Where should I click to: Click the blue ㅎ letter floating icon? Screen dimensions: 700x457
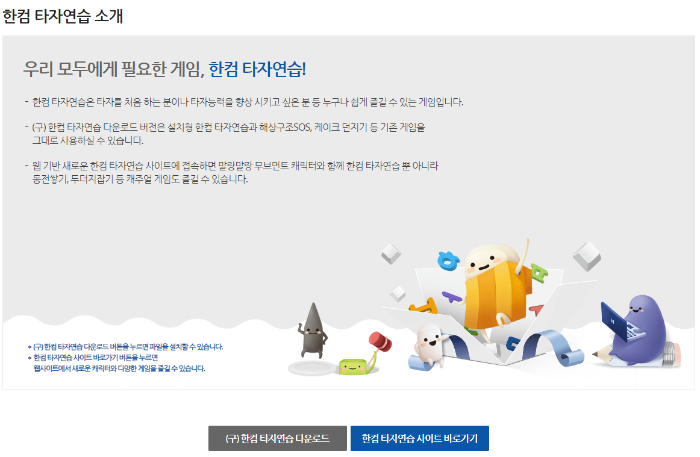[448, 261]
